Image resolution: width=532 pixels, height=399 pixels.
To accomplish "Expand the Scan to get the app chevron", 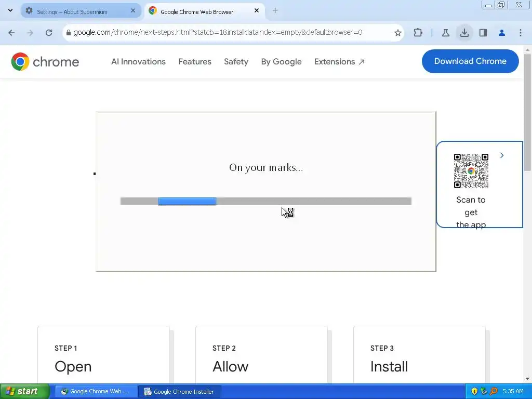I will [x=502, y=155].
